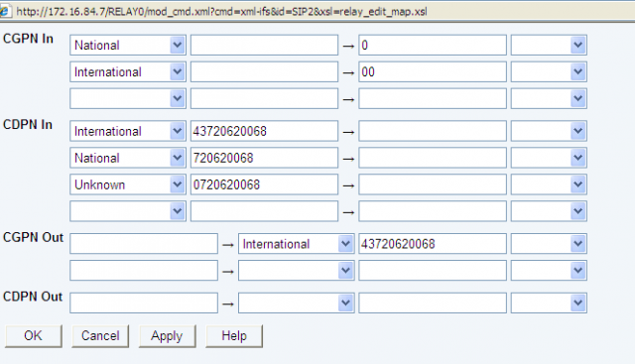Open the National type dropdown under CGPN In
The image size is (635, 364).
pos(128,46)
